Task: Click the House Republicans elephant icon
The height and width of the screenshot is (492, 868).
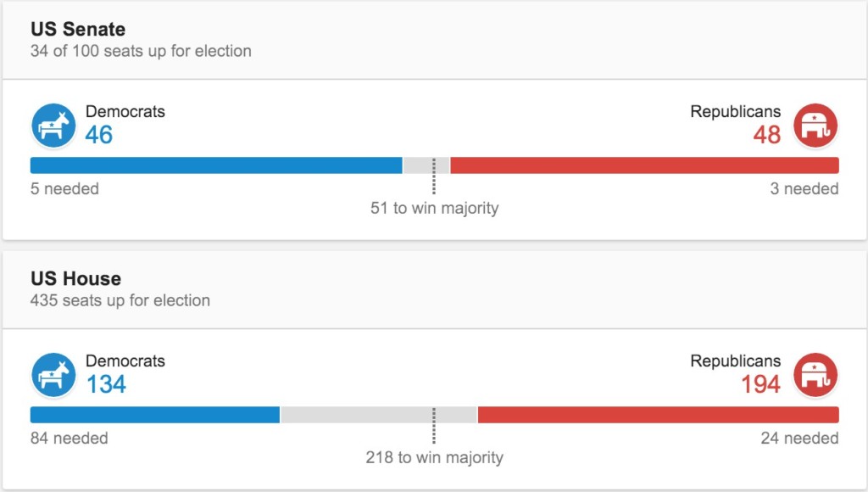Action: click(x=815, y=375)
